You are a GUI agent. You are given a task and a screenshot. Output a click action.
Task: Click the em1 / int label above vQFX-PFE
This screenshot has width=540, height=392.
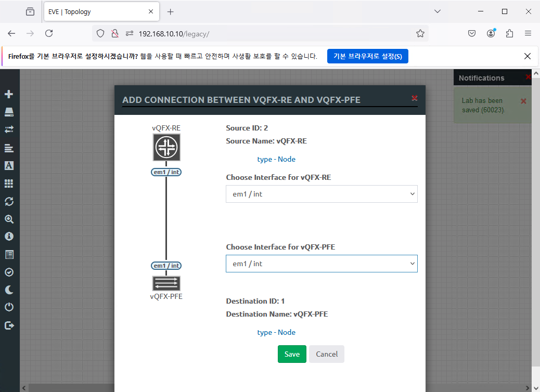[x=166, y=266]
